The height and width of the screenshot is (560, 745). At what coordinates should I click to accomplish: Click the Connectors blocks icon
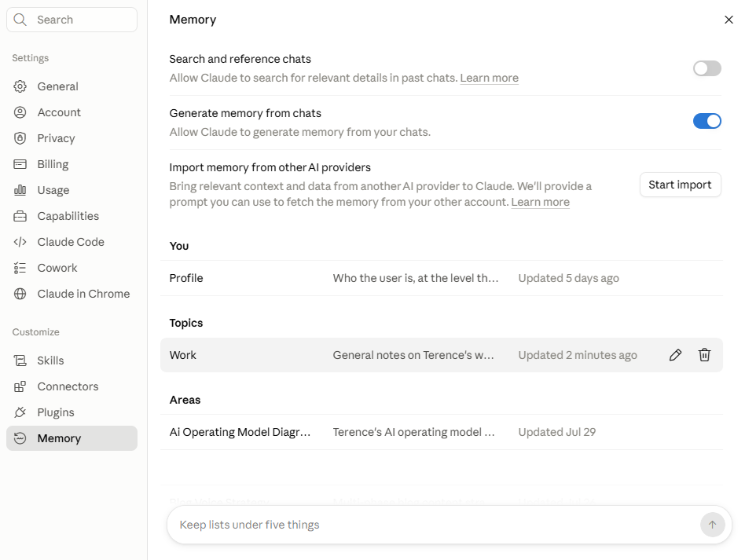tap(20, 386)
